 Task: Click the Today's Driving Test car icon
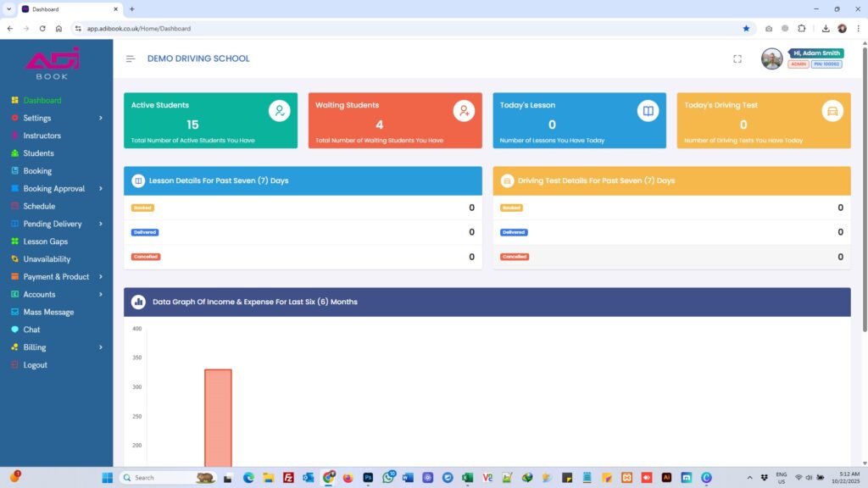[832, 111]
